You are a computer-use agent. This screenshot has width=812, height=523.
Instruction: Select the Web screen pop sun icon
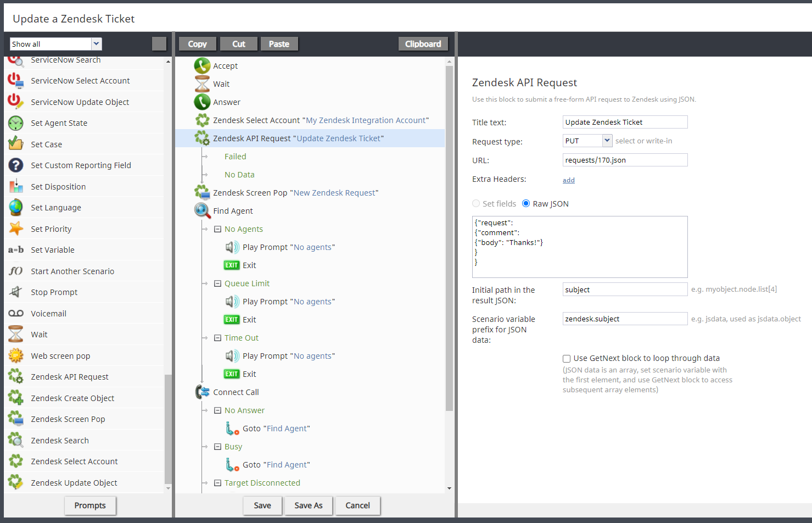[x=15, y=355]
